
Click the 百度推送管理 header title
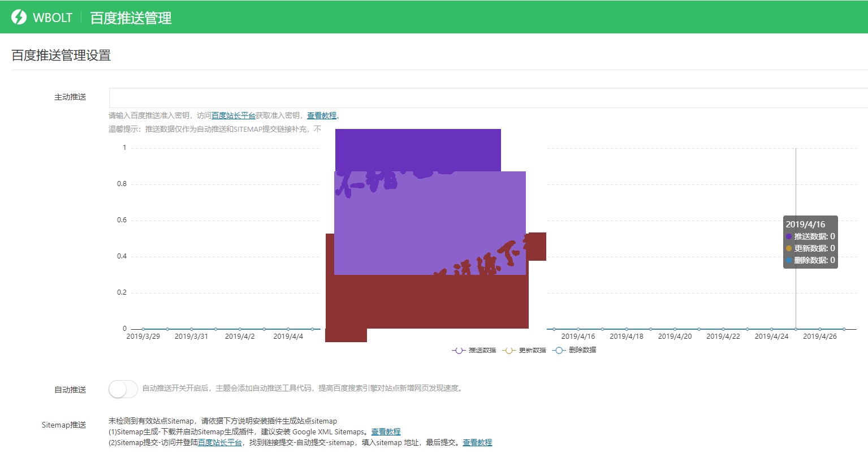coord(131,18)
